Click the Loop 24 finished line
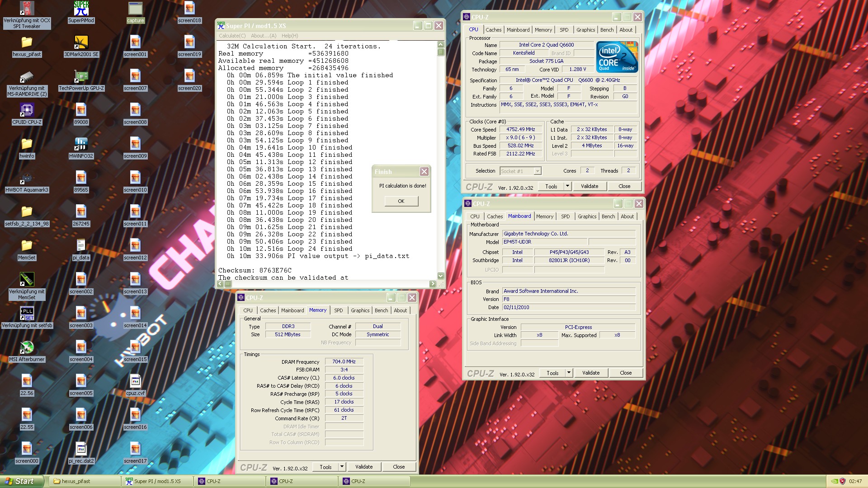The width and height of the screenshot is (868, 488). tap(290, 249)
